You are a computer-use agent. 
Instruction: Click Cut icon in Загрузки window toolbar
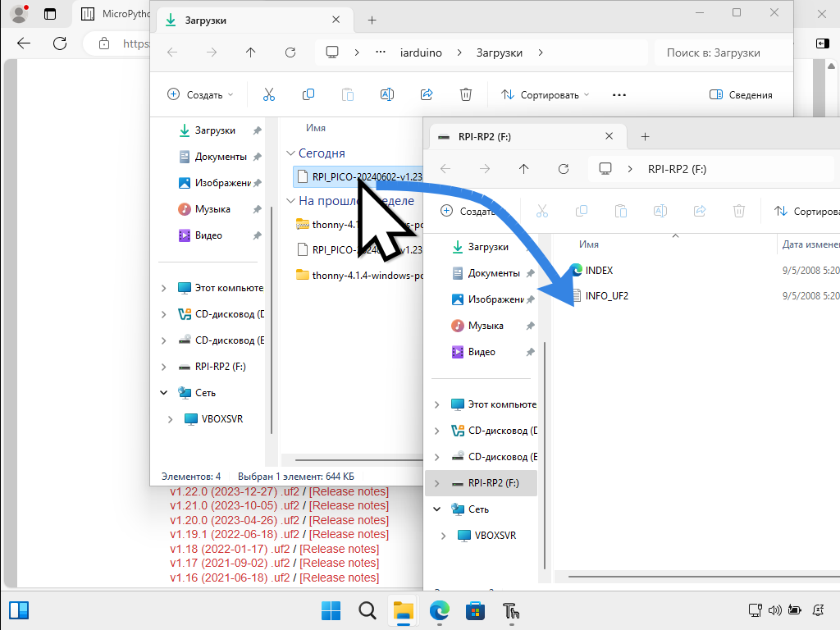coord(269,95)
